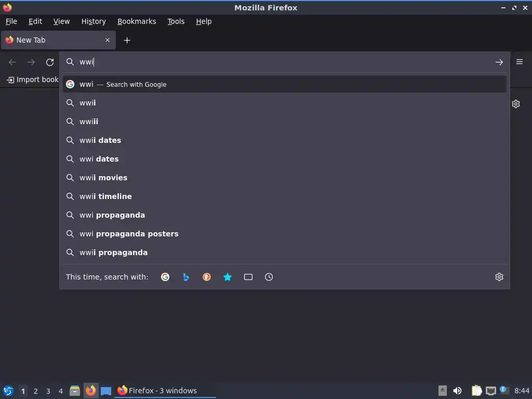Click inside the address bar text field

284,62
